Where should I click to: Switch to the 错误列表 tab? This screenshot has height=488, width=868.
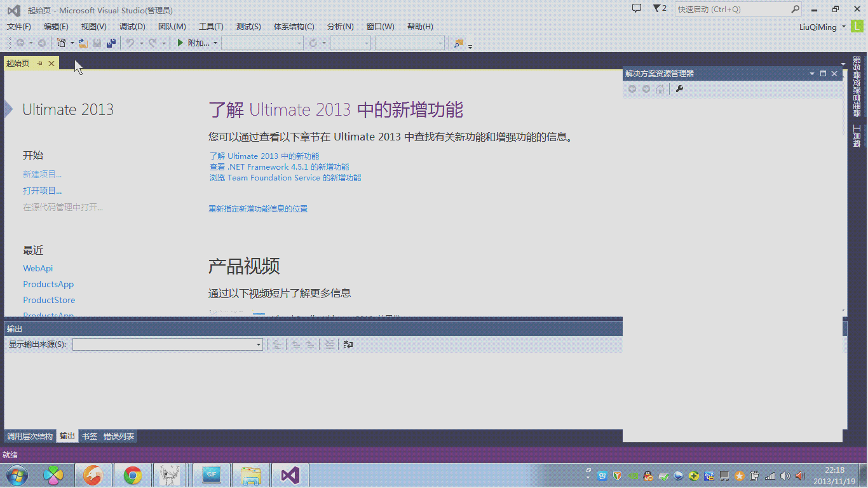[119, 437]
